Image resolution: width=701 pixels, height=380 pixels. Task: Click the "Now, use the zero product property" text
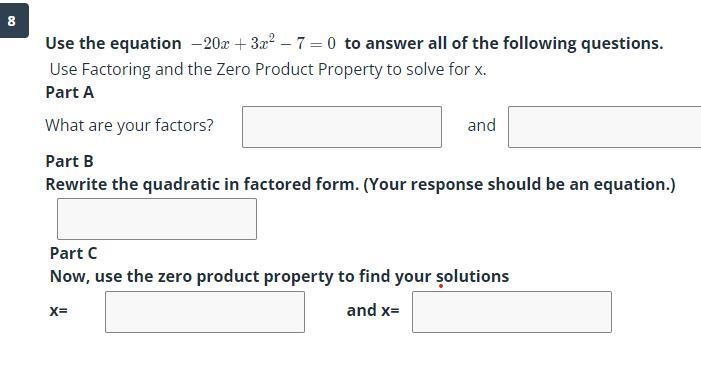(279, 277)
